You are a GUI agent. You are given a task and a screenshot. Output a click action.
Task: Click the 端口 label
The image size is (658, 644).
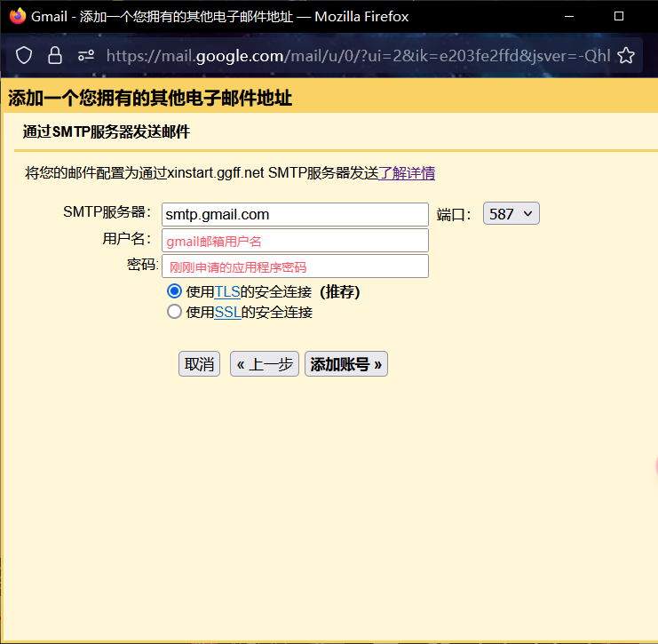pos(454,215)
